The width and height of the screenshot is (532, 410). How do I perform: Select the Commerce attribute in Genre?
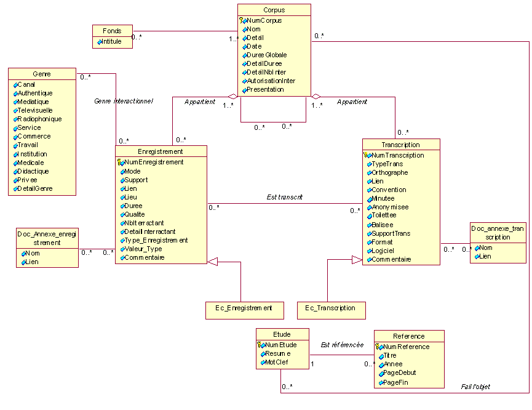click(32, 136)
